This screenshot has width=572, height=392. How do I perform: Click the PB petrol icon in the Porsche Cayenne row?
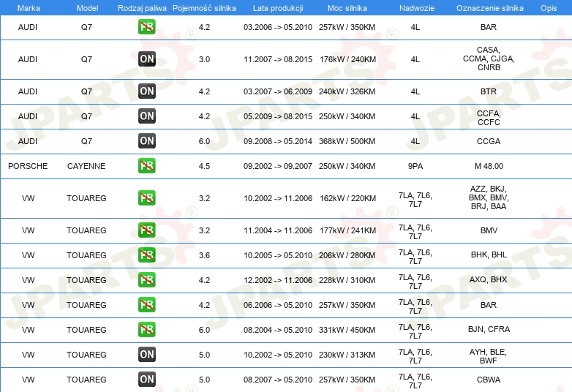(147, 166)
